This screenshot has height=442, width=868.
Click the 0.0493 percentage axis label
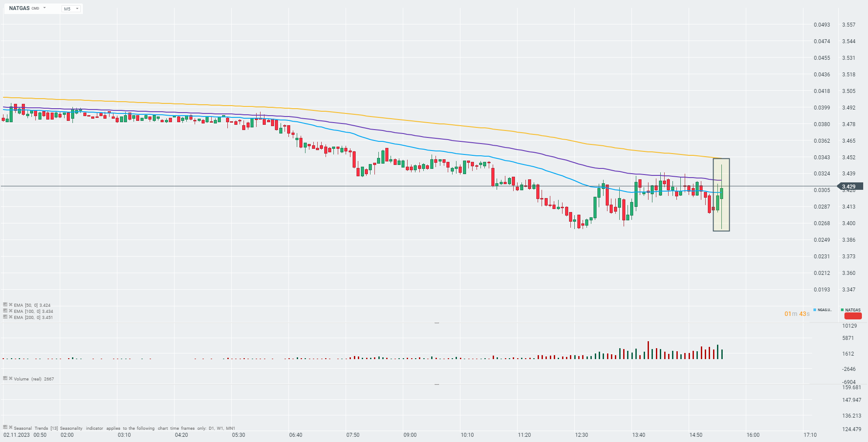tap(822, 25)
